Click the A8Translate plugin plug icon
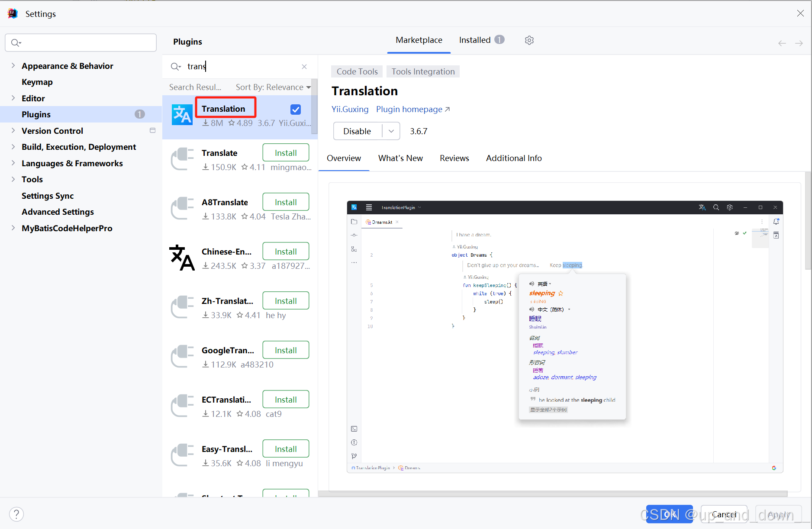This screenshot has width=812, height=529. 182,208
